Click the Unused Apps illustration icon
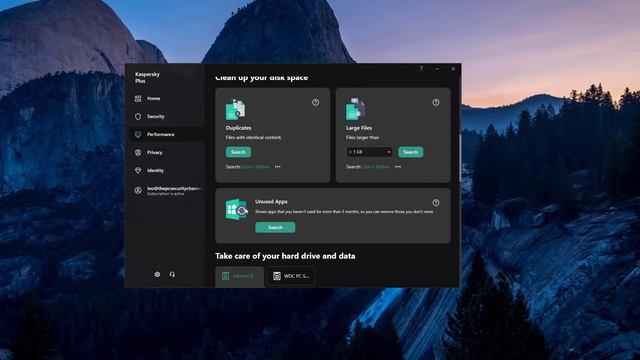Screen dimensions: 640x360 (x=237, y=209)
